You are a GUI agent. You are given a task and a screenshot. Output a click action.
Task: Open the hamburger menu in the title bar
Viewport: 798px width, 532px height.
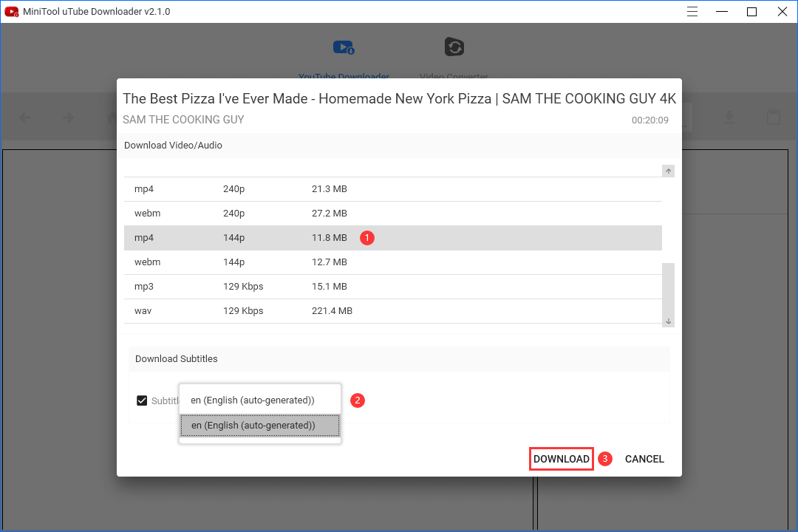tap(692, 11)
